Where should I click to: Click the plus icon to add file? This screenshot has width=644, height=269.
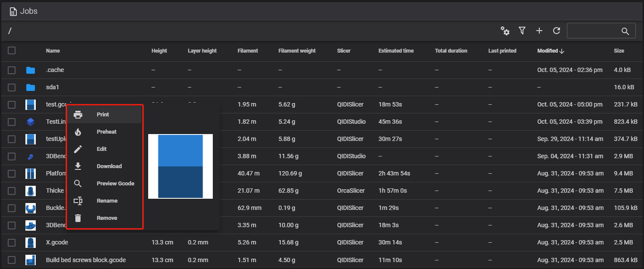coord(539,31)
